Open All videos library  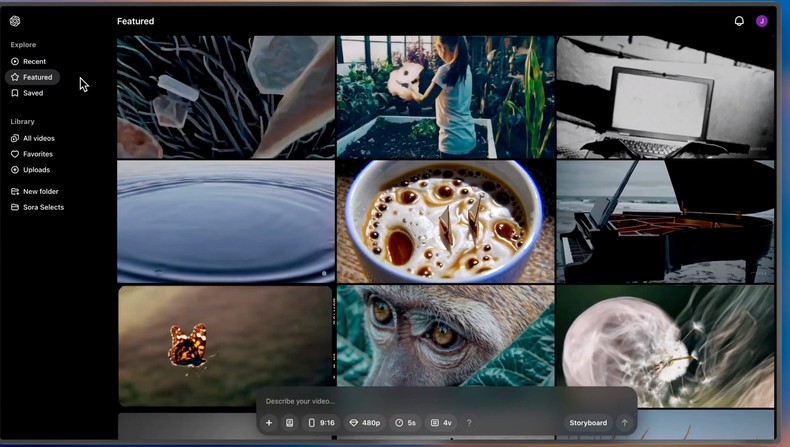click(38, 138)
